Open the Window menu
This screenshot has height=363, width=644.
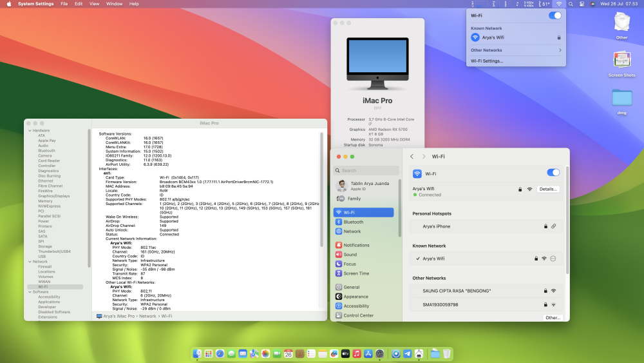pyautogui.click(x=114, y=4)
